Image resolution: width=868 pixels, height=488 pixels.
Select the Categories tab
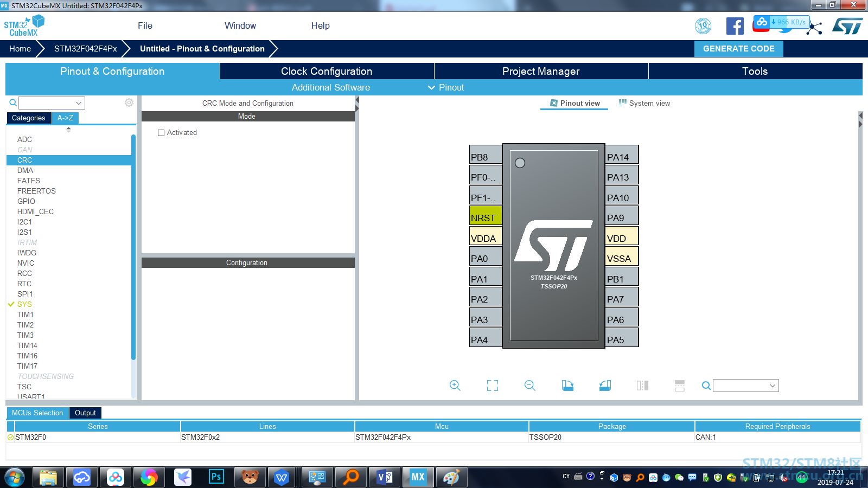point(29,118)
